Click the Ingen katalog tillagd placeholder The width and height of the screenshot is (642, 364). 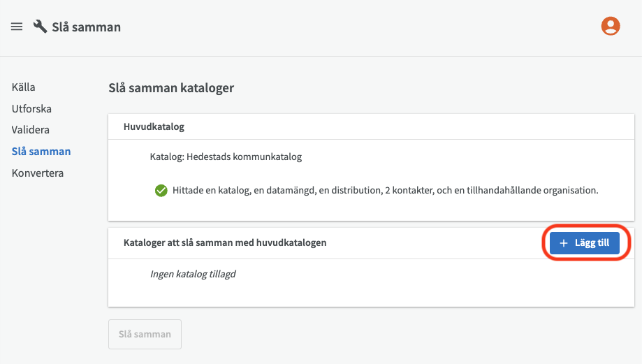pos(193,274)
